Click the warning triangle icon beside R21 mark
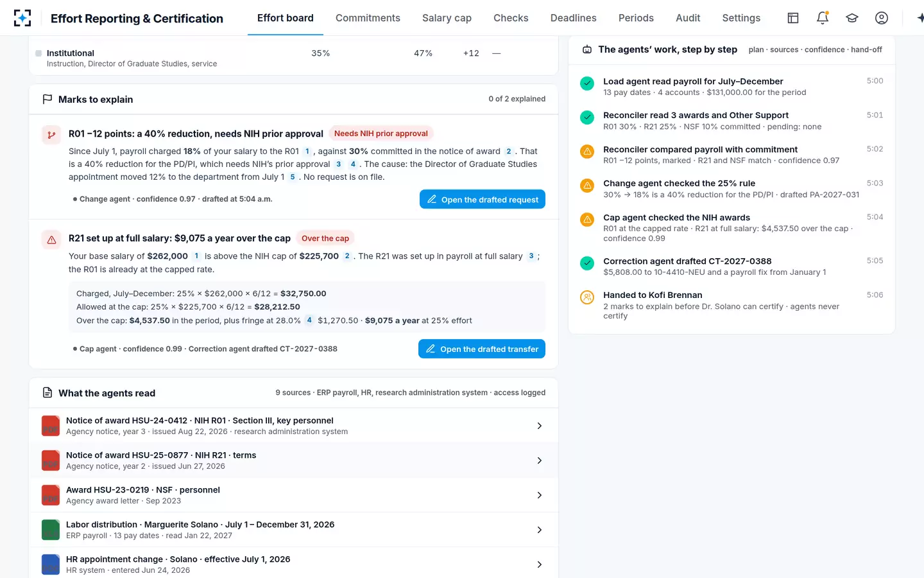Image resolution: width=924 pixels, height=578 pixels. click(x=51, y=240)
